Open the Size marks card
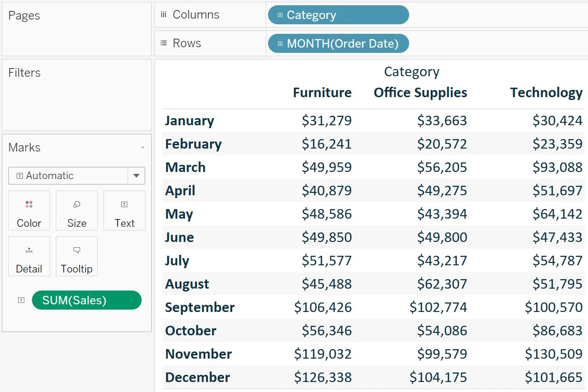This screenshot has height=392, width=588. (x=76, y=211)
